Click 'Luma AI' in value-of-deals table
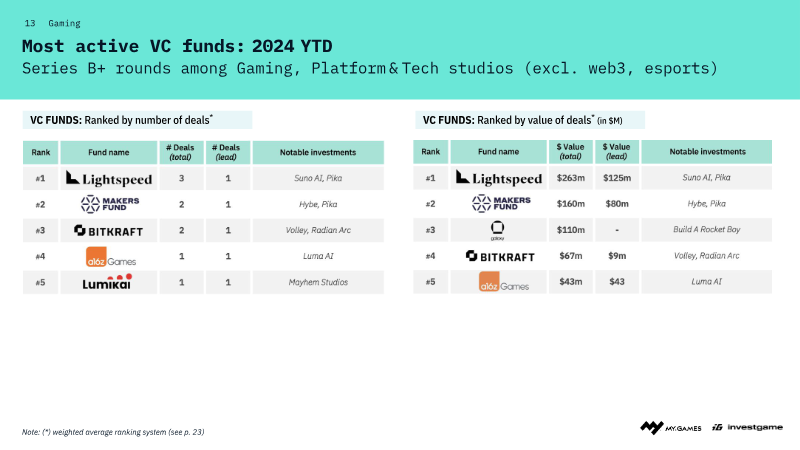Viewport: 800px width, 450px height. (x=707, y=282)
